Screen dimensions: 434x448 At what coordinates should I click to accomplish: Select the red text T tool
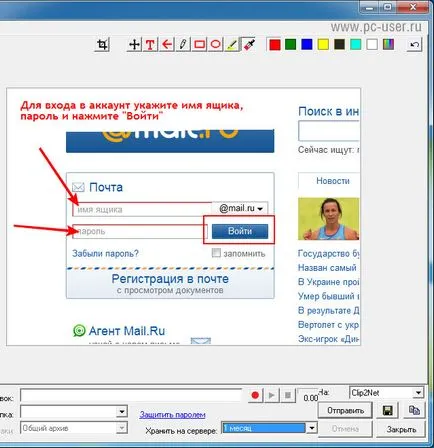[150, 44]
